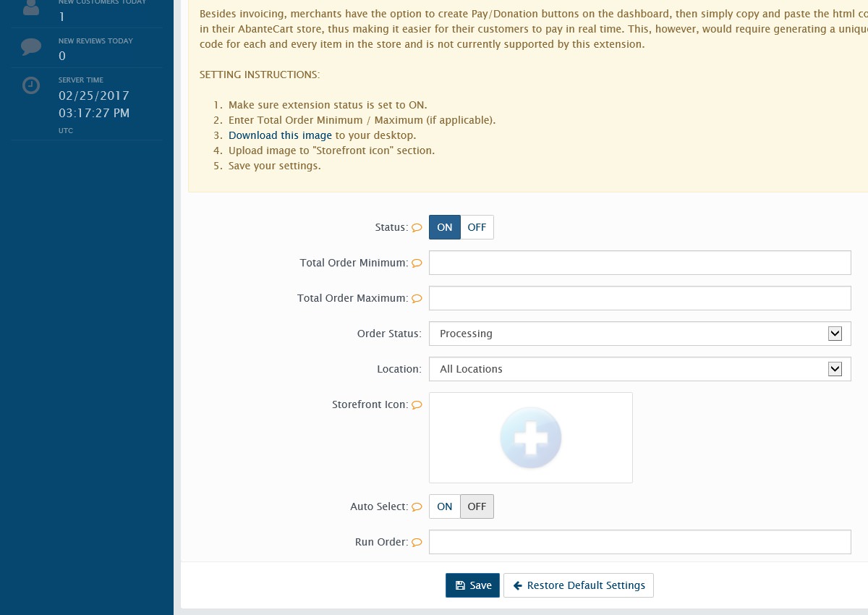Image resolution: width=868 pixels, height=615 pixels.
Task: Click the help bubble next to Status
Action: [x=417, y=227]
